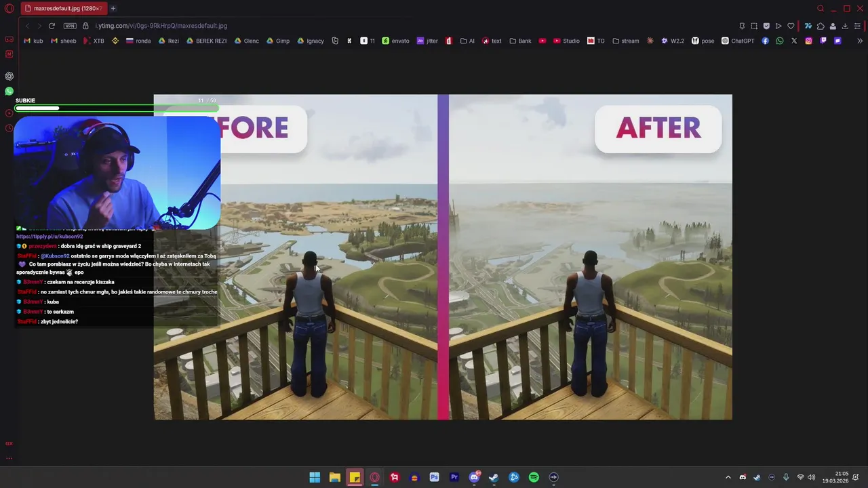868x488 pixels.
Task: Open the 'jitter' bookmark
Action: [427, 41]
